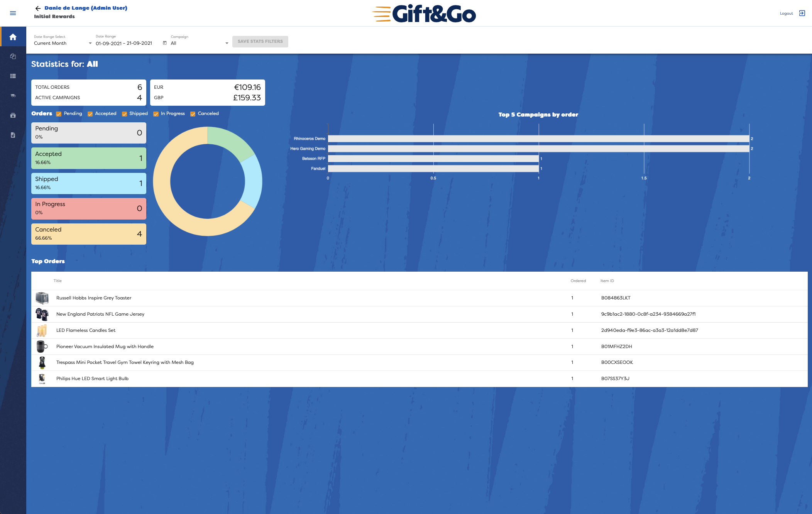The height and width of the screenshot is (514, 812).
Task: Select the reports document icon in sidebar
Action: (x=13, y=135)
